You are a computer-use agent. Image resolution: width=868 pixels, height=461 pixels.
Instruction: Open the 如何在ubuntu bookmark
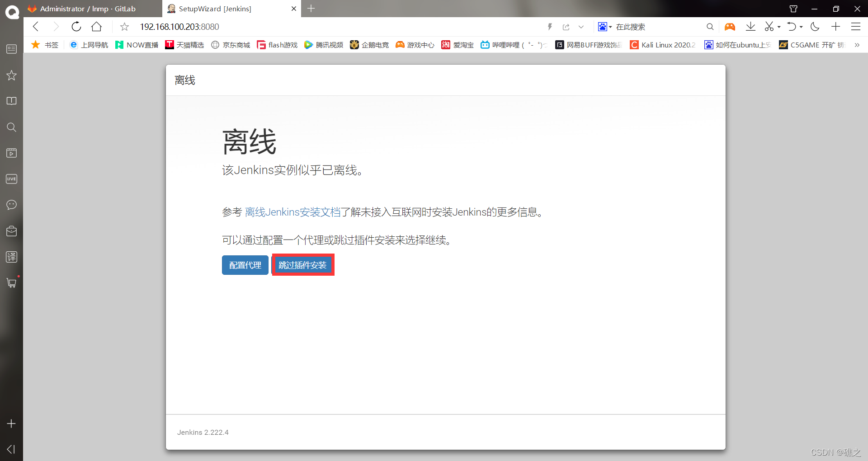(737, 45)
